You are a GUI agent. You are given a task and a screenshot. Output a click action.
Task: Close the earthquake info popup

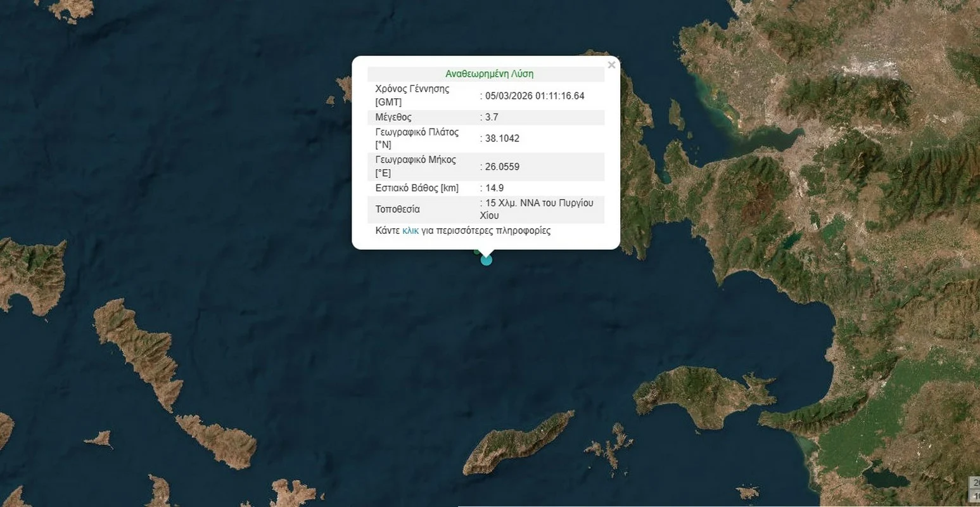click(x=611, y=65)
